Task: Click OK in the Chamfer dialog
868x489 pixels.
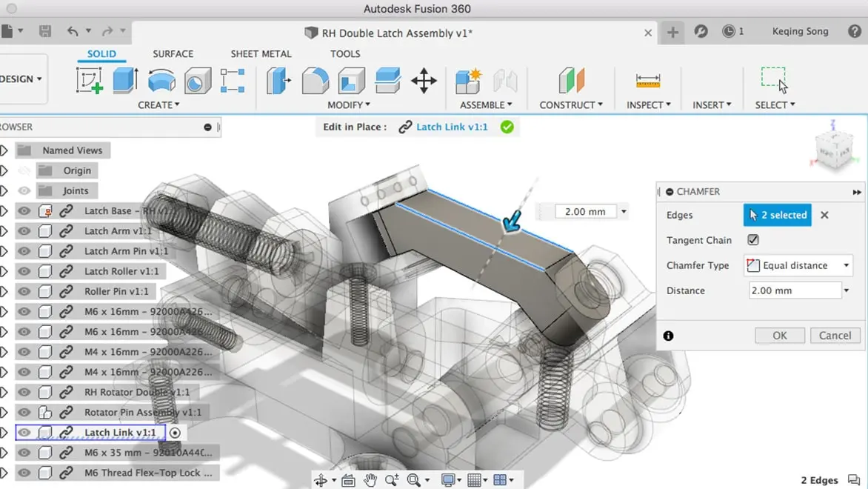Action: [779, 335]
